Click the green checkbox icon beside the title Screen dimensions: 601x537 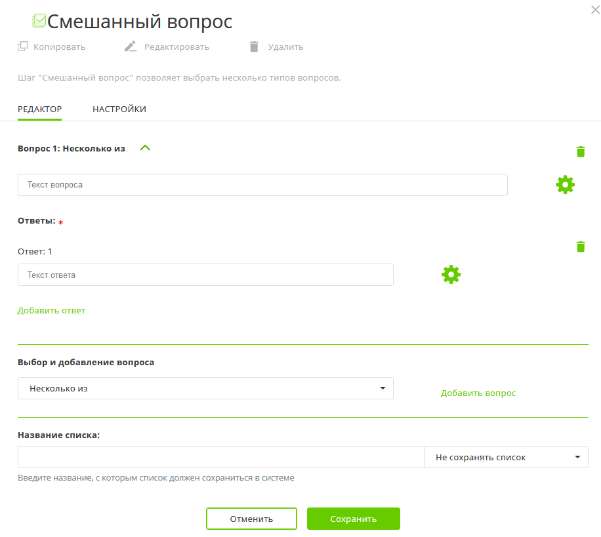39,20
